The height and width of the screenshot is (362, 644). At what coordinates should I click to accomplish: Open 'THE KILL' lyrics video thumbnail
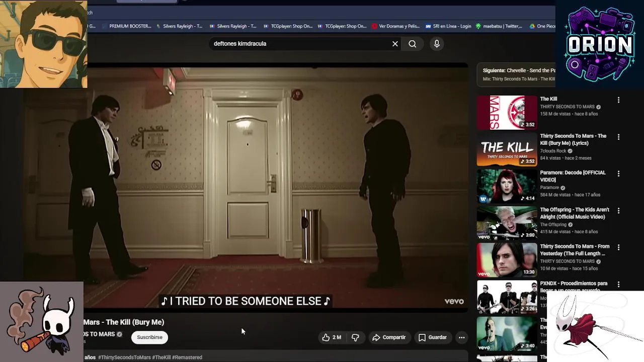(507, 149)
